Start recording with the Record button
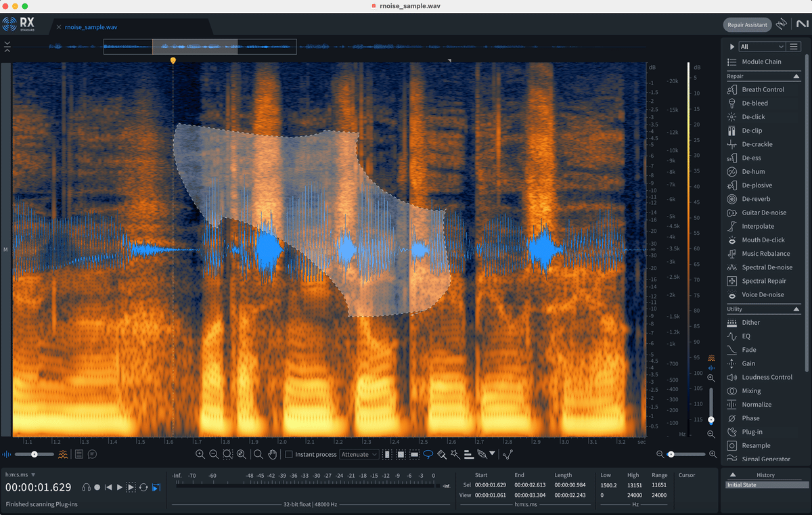The height and width of the screenshot is (515, 812). (97, 487)
